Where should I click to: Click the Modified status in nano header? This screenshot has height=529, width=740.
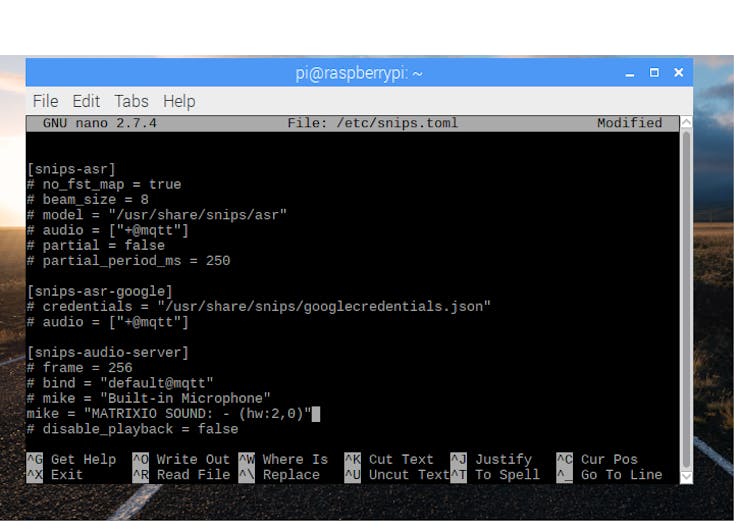click(630, 123)
